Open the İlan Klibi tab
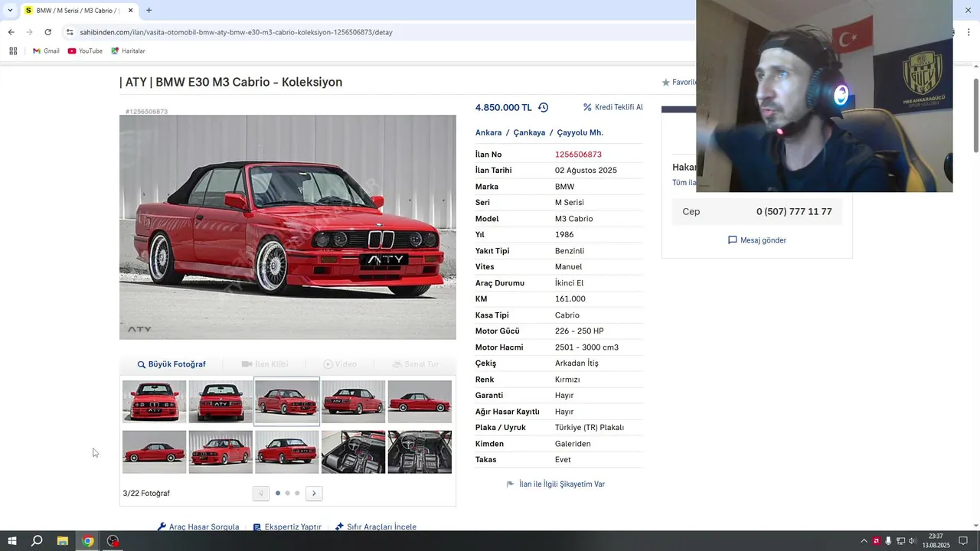 pyautogui.click(x=265, y=364)
